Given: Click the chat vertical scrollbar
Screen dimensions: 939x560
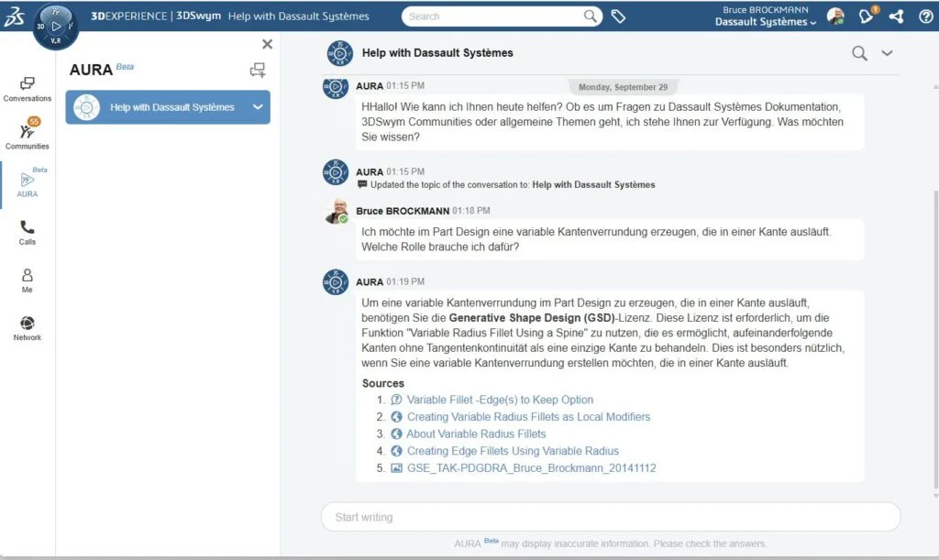Looking at the screenshot, I should pos(935,338).
